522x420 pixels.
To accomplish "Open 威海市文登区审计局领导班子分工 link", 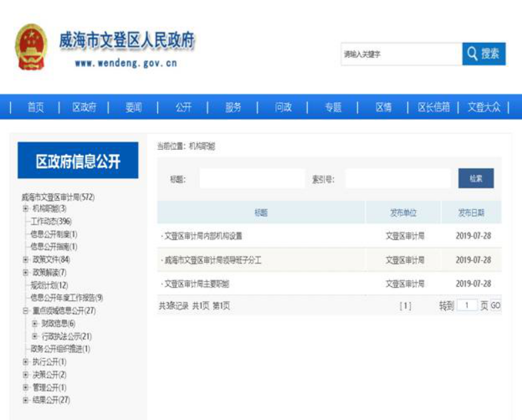I will pos(213,260).
